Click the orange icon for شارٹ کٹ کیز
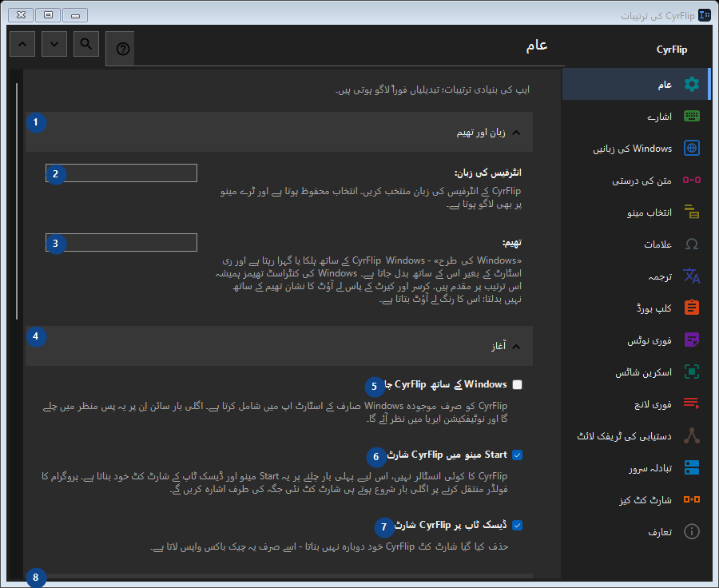The image size is (719, 588). pyautogui.click(x=692, y=499)
